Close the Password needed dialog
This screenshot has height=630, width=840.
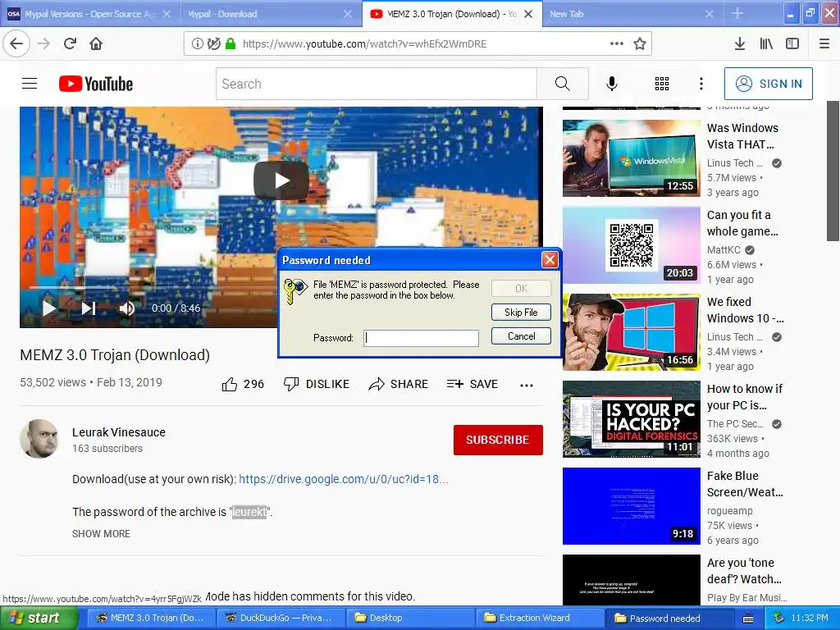(x=550, y=260)
